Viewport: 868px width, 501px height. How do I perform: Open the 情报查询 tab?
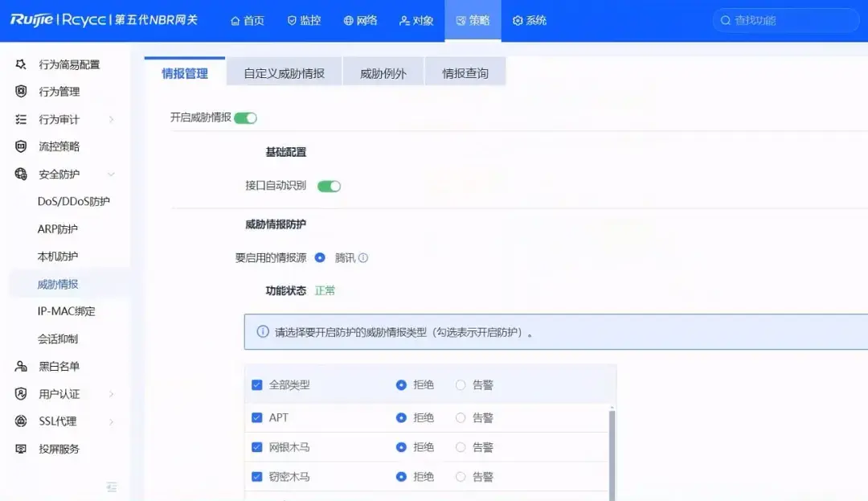[x=465, y=72]
